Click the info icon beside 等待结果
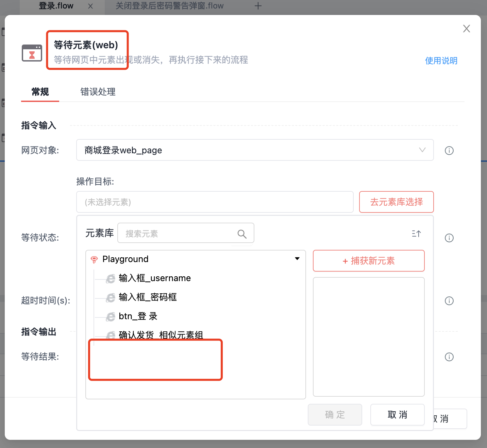This screenshot has width=487, height=448. [449, 357]
